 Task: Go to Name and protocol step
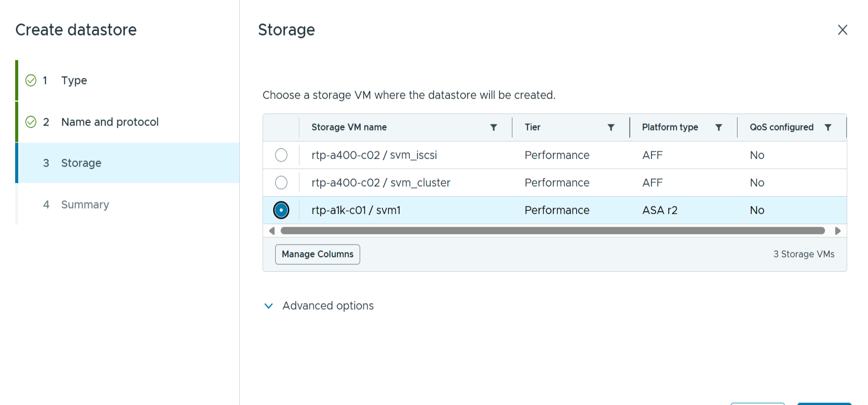click(x=110, y=122)
